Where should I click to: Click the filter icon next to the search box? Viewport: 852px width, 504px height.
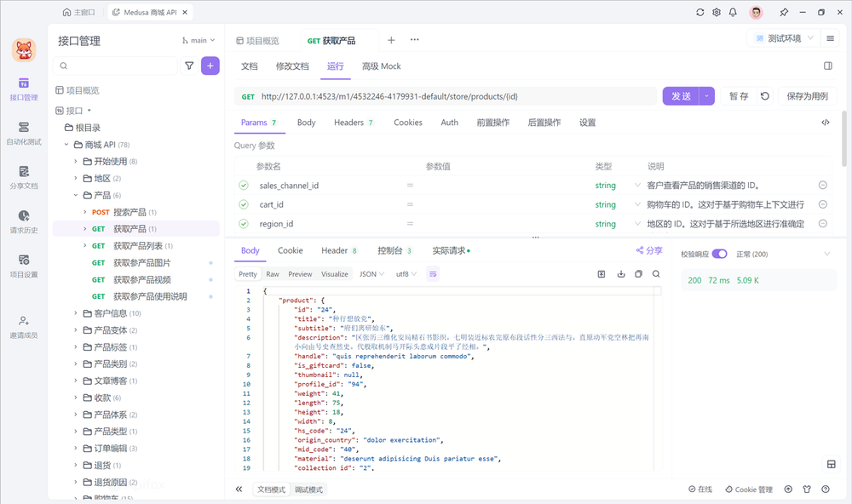click(x=188, y=66)
